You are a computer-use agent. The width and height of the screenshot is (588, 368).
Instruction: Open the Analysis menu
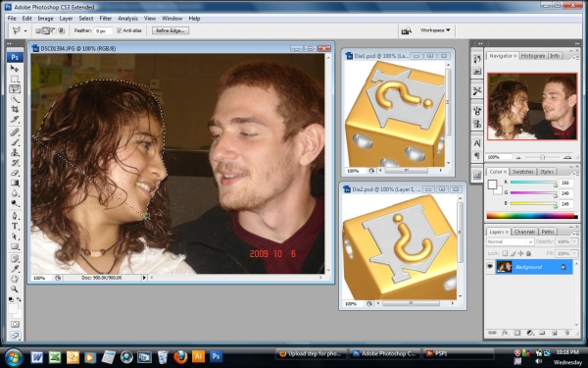tap(127, 19)
